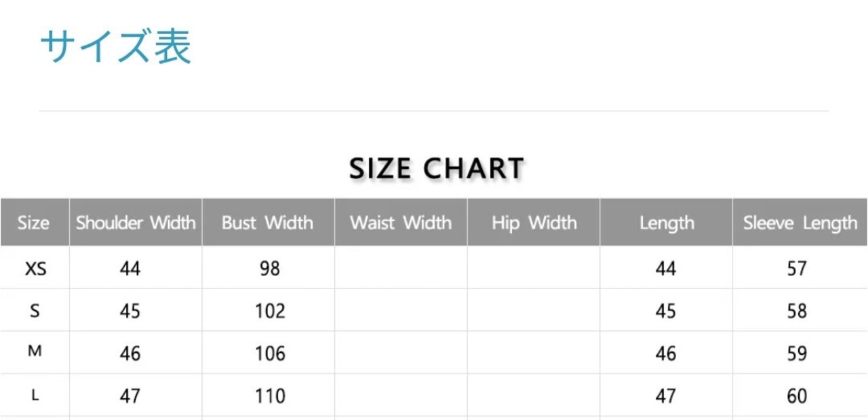Select the Length column header
This screenshot has width=868, height=420.
[x=666, y=223]
